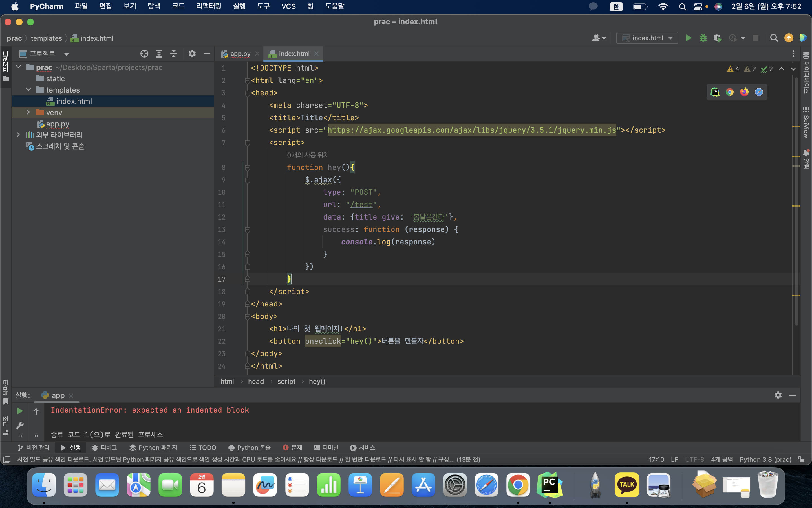Click the code with me user icon
This screenshot has height=508, width=812.
coord(599,38)
